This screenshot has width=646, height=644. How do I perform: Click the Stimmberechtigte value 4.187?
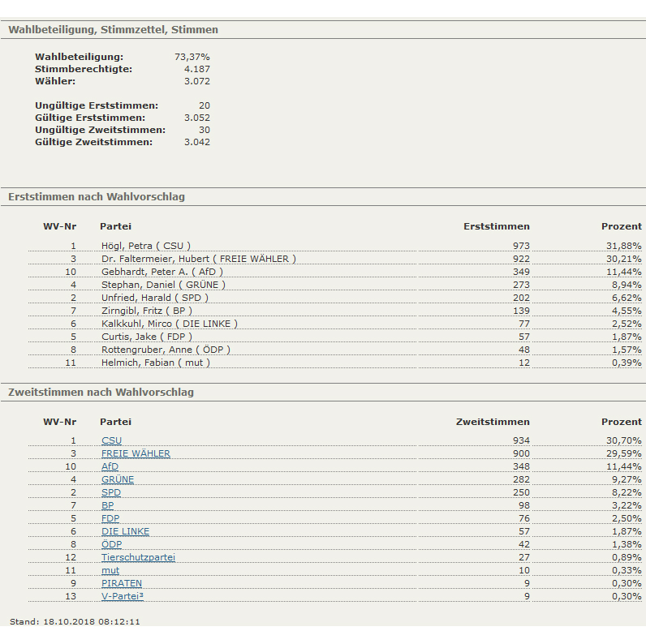tap(197, 69)
